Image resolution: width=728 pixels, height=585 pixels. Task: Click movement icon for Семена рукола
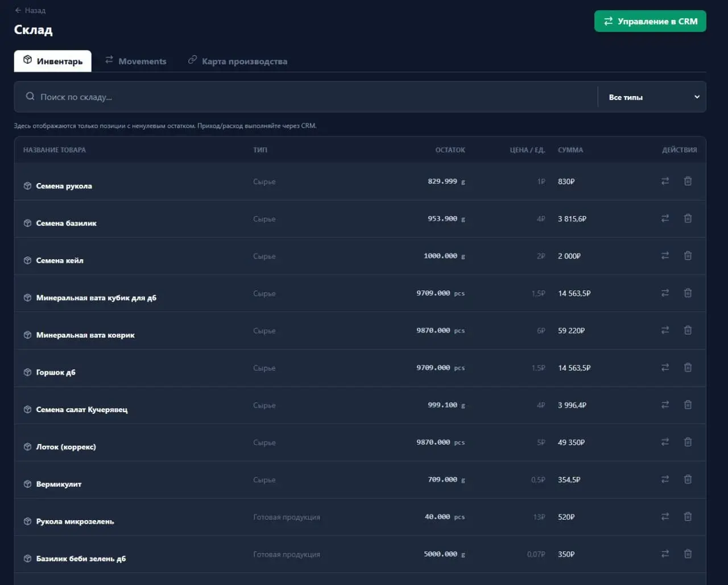665,181
